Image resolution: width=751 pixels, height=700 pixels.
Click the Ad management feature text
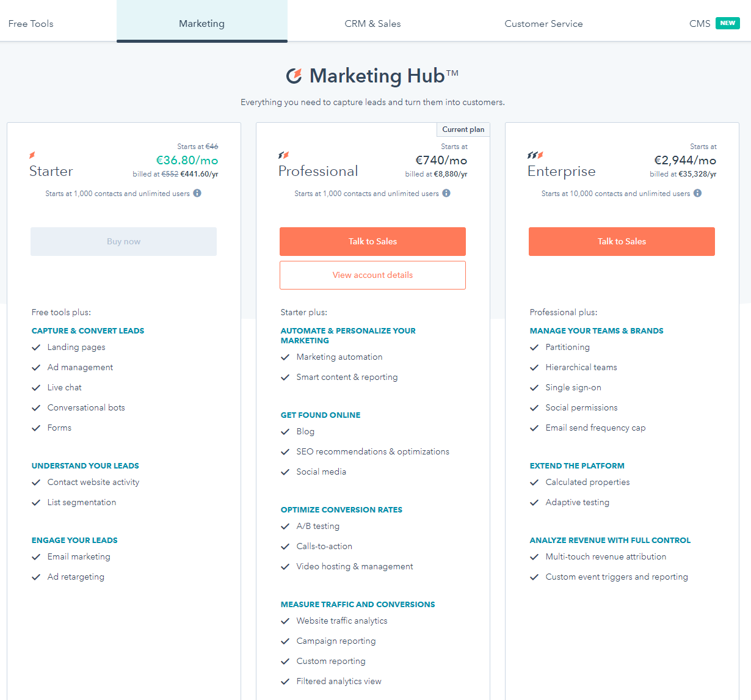[x=80, y=367]
